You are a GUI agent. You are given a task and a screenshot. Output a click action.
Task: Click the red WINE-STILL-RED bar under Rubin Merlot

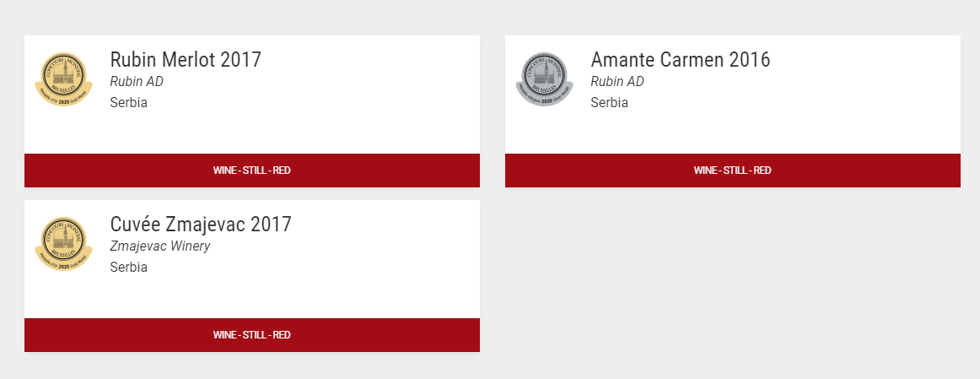click(x=252, y=171)
